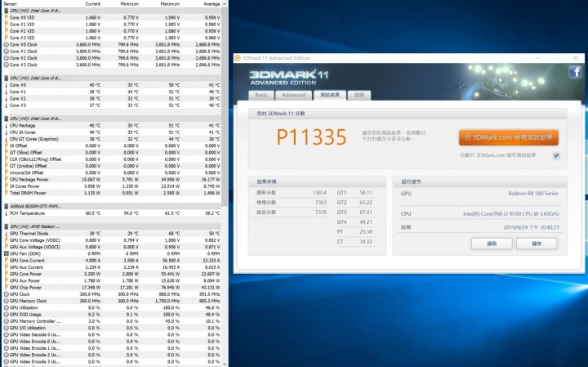Select the Total DRAM Power icon
The width and height of the screenshot is (588, 367).
6,193
